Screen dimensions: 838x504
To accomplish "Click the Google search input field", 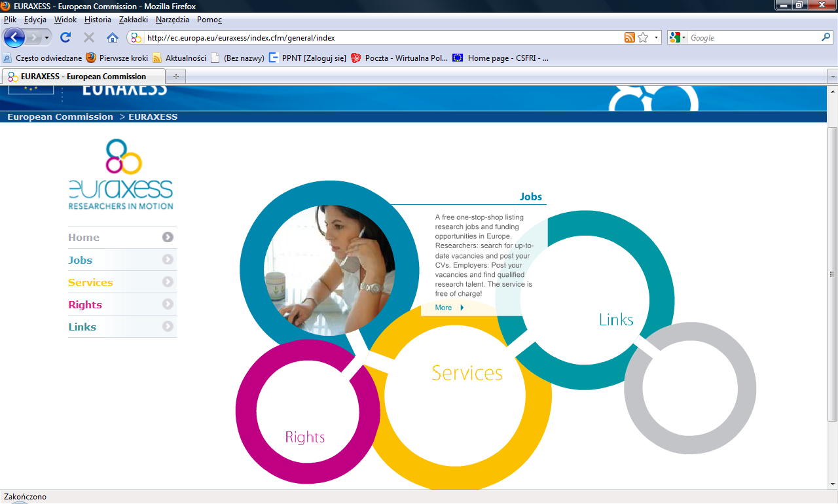I will [x=754, y=38].
